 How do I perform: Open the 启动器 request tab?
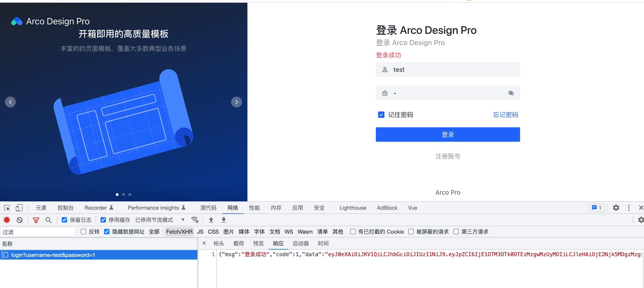(301, 243)
